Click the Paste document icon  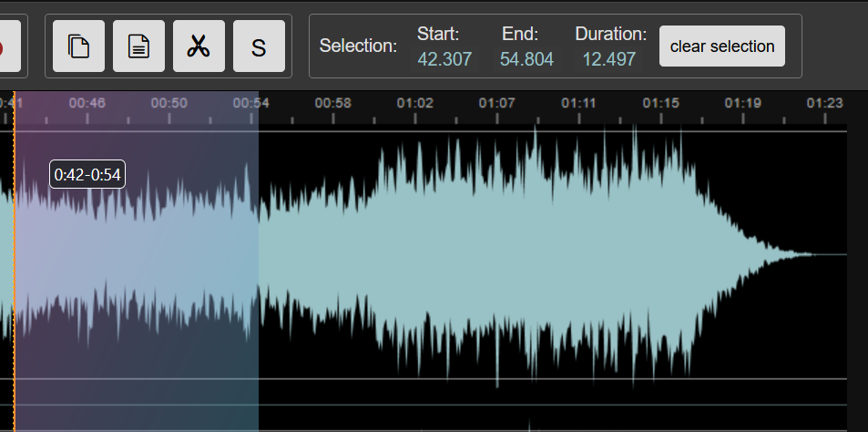click(138, 46)
